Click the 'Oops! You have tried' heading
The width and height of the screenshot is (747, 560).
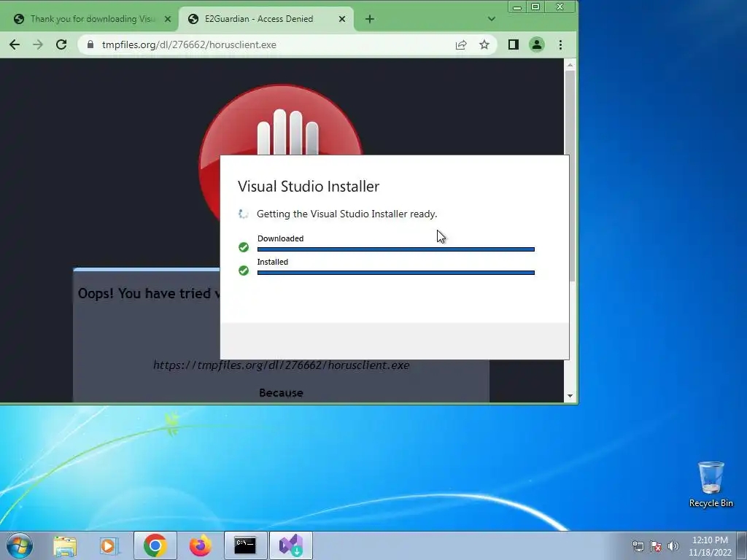coord(149,293)
